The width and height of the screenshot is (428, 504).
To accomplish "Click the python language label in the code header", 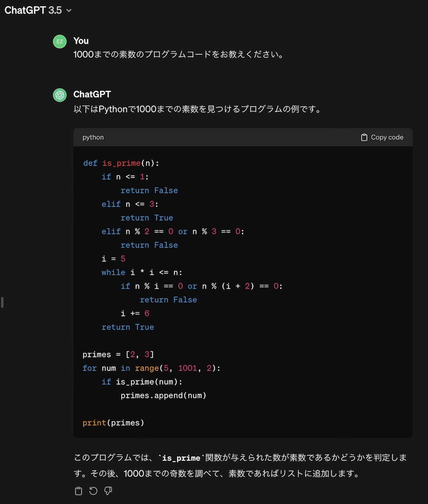I will pyautogui.click(x=93, y=137).
